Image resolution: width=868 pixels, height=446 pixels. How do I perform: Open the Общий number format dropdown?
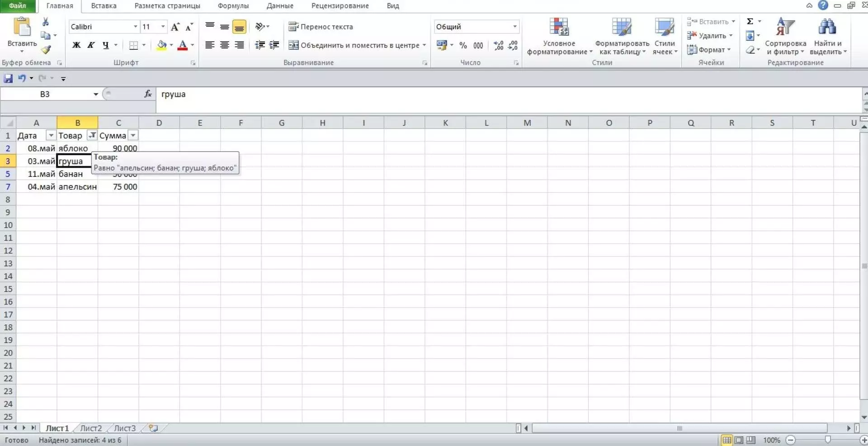pos(514,27)
